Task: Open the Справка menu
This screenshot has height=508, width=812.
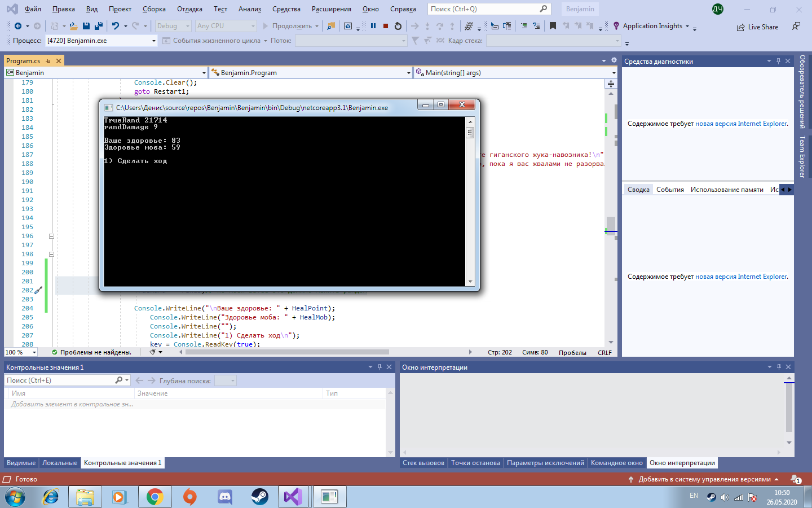Action: (403, 9)
